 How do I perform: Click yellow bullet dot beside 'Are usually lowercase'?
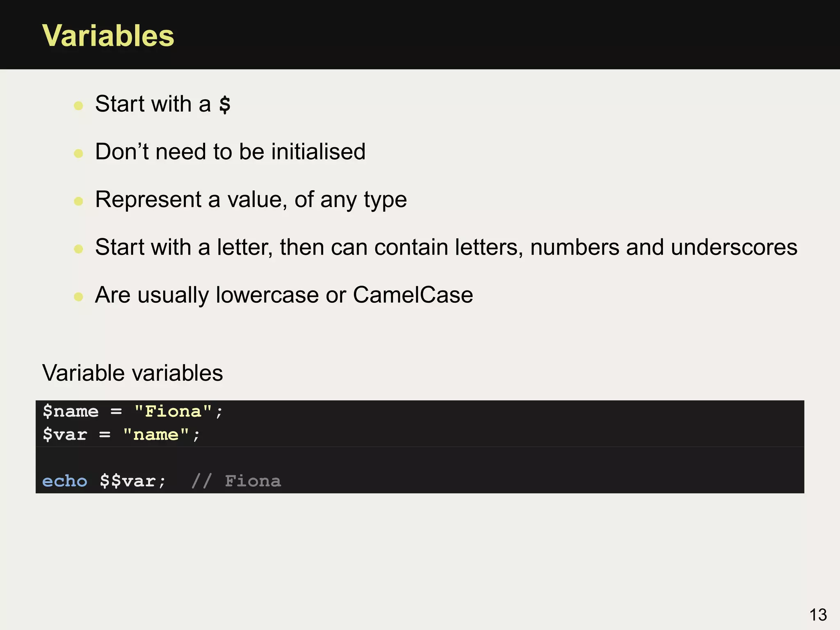coord(78,297)
